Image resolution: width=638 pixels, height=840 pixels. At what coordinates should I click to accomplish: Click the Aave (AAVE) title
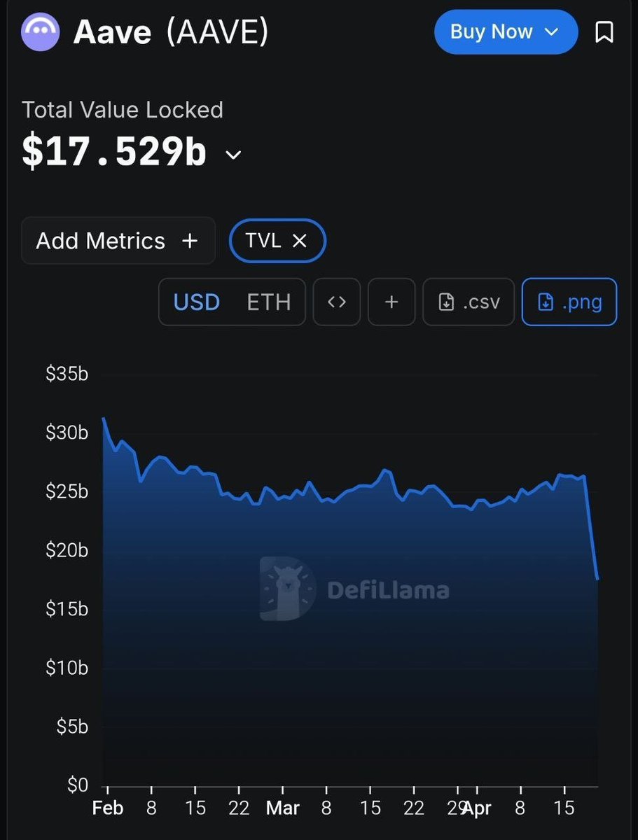coord(171,32)
